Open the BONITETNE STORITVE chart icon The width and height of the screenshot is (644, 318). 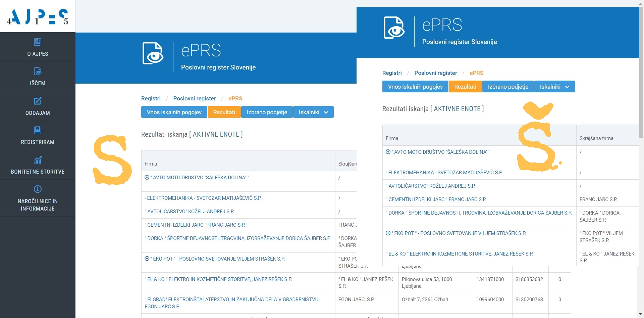[38, 160]
